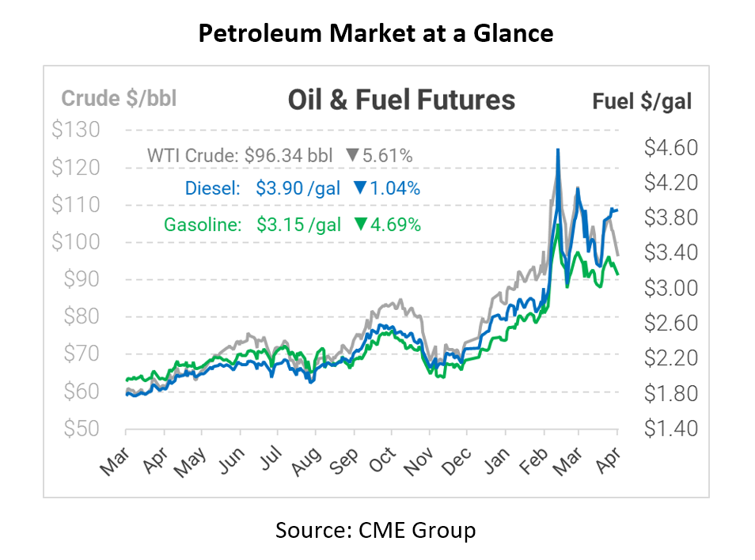This screenshot has width=755, height=560.
Task: Click the Crude $/bbl axis title
Action: (x=119, y=99)
